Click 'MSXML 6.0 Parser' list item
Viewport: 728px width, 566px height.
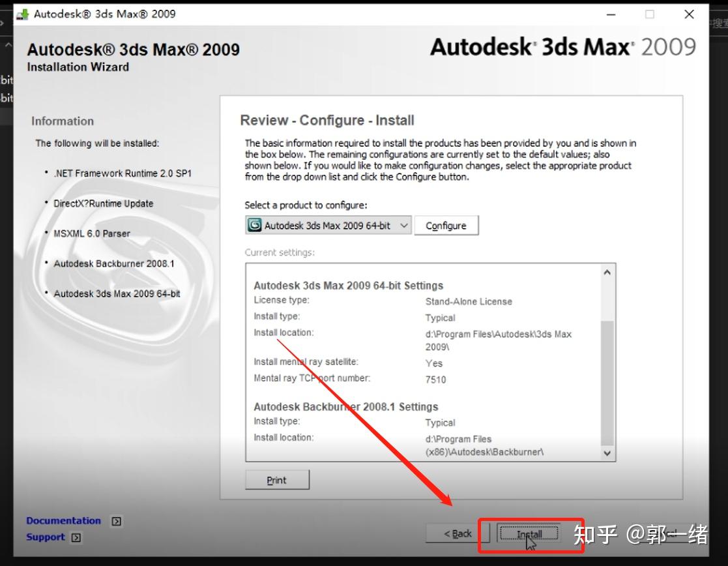pyautogui.click(x=91, y=233)
